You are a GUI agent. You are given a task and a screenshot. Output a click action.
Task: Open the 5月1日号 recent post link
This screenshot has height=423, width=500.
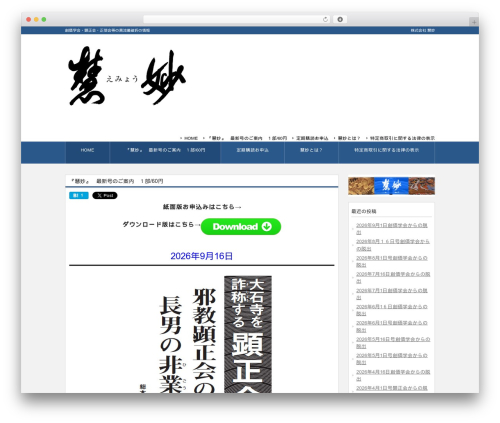391,359
